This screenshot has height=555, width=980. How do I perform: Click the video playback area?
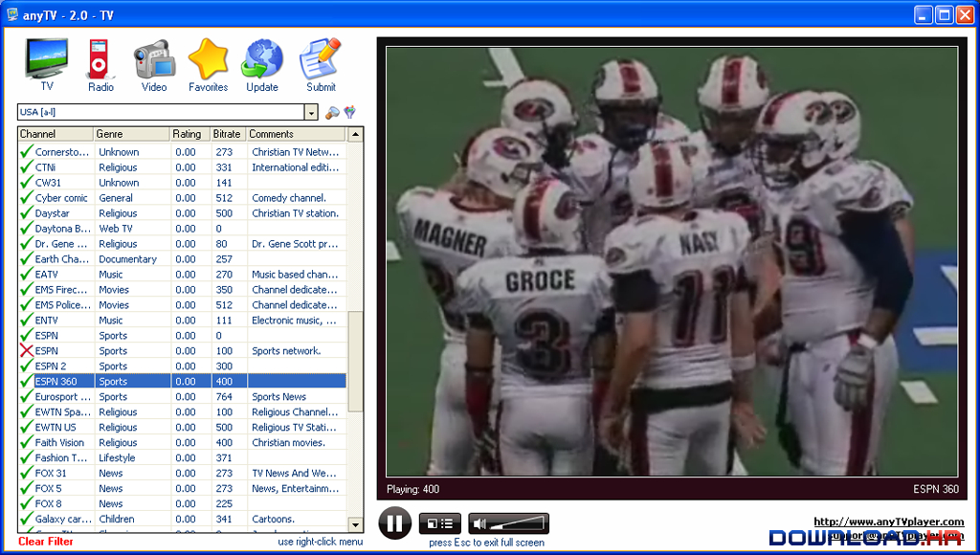[x=672, y=261]
